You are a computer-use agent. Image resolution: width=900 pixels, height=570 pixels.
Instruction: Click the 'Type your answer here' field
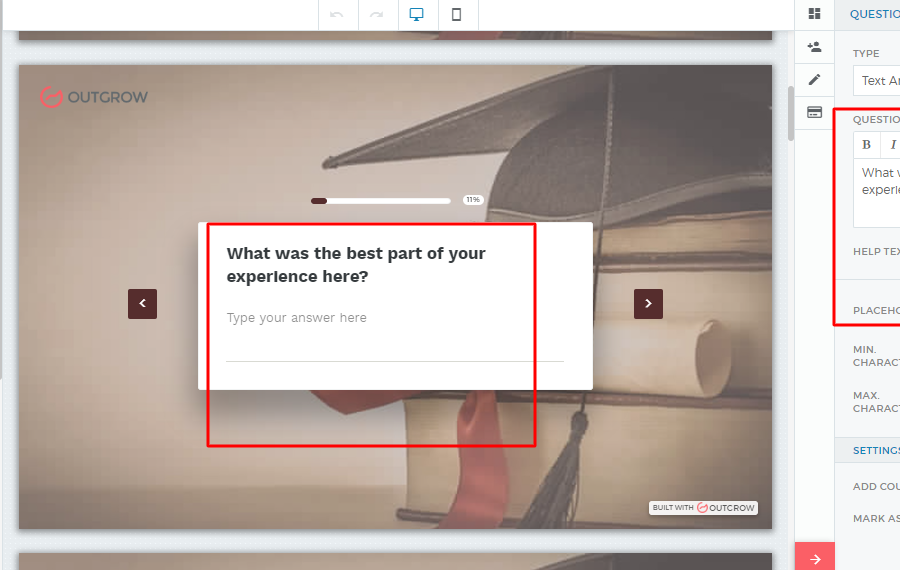coord(394,319)
